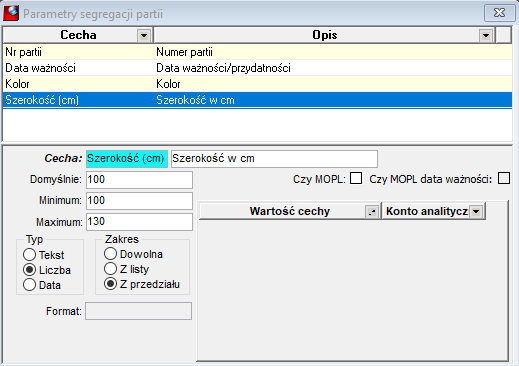Click the Wartość cechy column sort icon
The image size is (519, 366).
click(372, 211)
